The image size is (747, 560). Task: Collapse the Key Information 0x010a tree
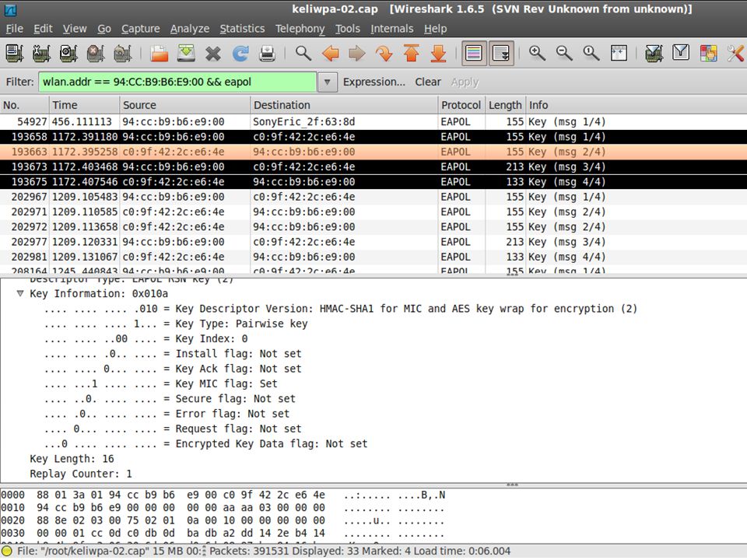coord(20,293)
